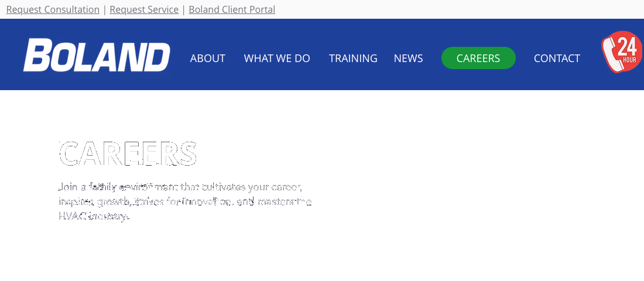Click the CAREERS page heading
The height and width of the screenshot is (281, 644).
tap(128, 153)
